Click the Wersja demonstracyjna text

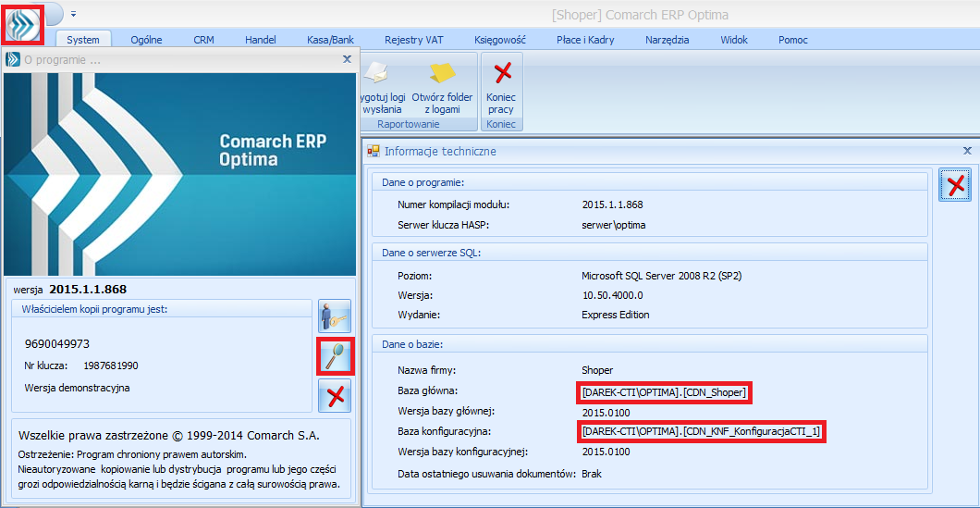coord(77,388)
